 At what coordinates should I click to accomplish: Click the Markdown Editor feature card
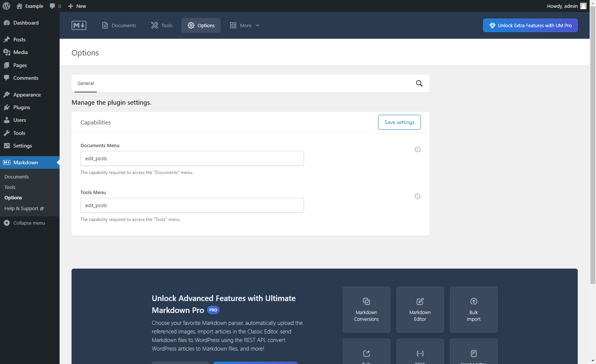coord(420,310)
